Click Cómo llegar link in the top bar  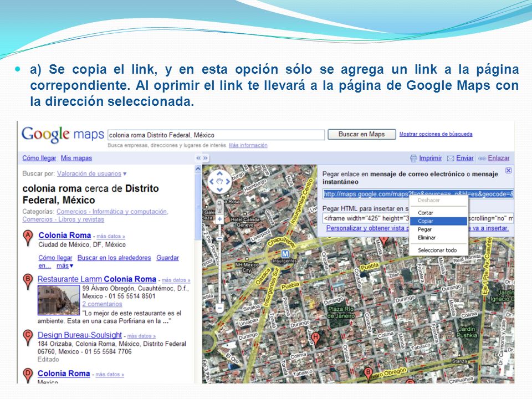click(x=39, y=158)
